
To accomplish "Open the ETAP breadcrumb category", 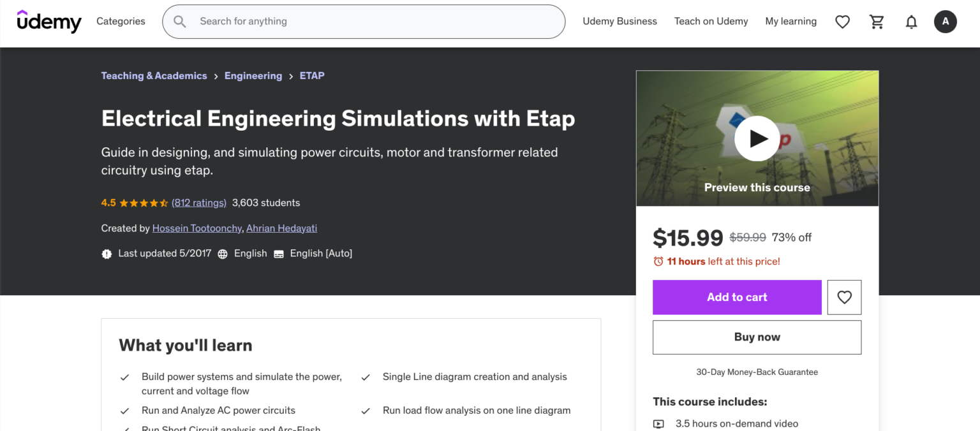I will click(312, 75).
